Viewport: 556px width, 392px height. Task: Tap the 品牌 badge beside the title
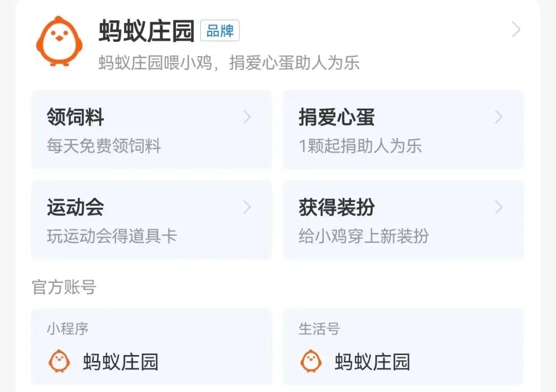[220, 31]
